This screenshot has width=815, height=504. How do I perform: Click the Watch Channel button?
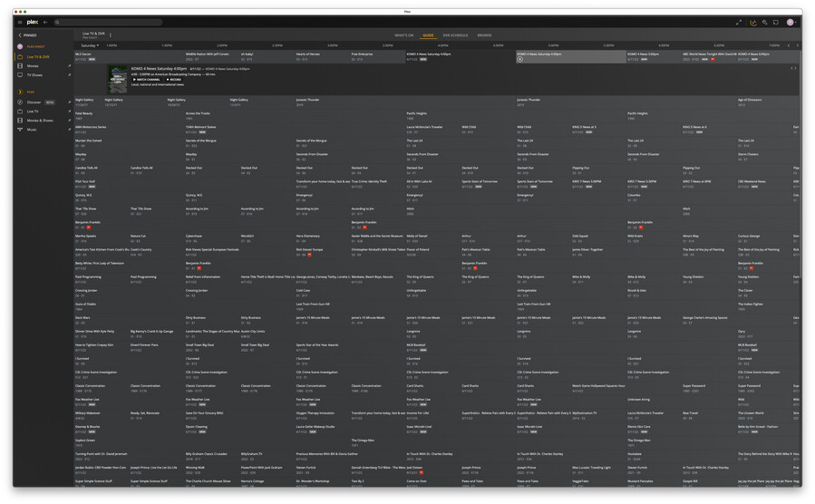pos(147,80)
